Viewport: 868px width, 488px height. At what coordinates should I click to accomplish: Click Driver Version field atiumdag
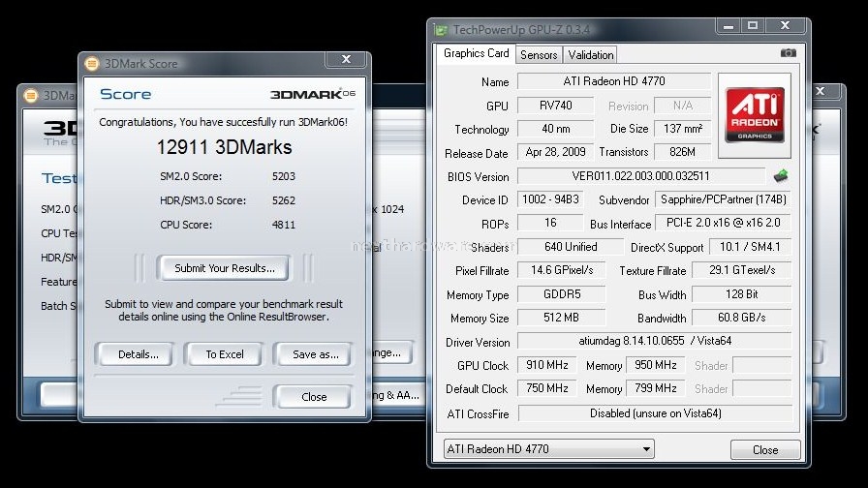655,341
